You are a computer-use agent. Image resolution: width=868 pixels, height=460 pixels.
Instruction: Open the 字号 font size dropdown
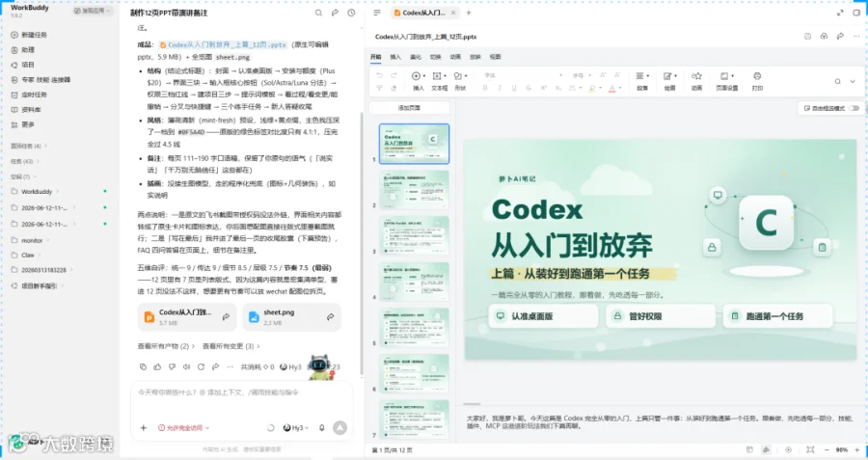point(581,75)
